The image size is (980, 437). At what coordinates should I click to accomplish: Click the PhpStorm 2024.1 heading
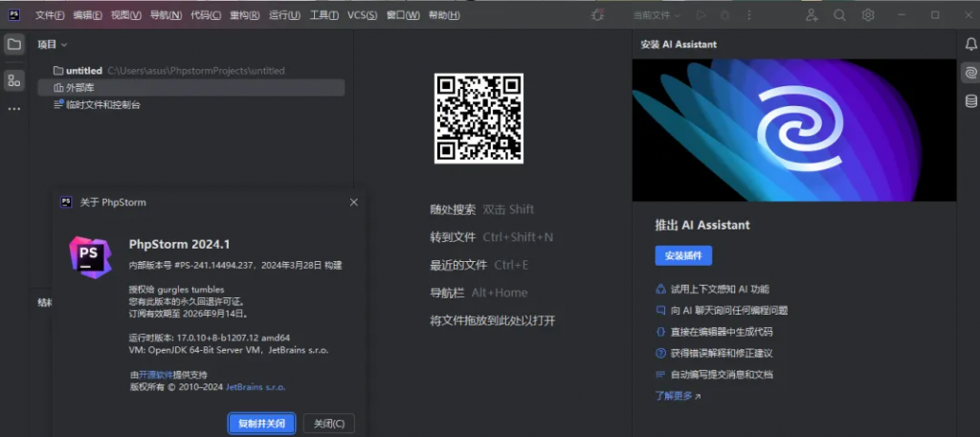tap(179, 244)
